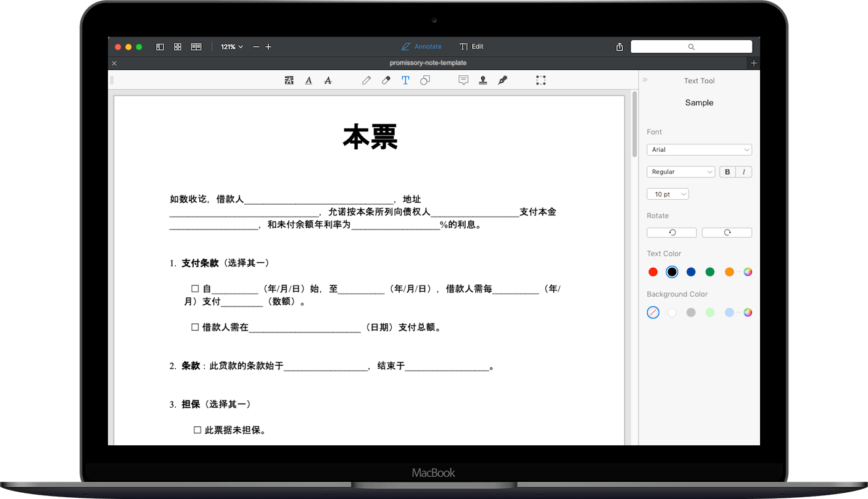
Task: Open custom background color picker wheel
Action: 748,313
